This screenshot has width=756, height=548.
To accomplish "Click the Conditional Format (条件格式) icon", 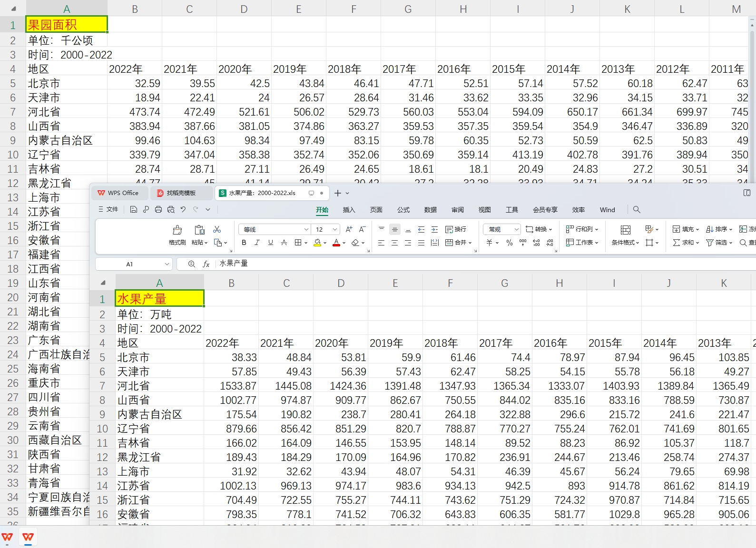I will pos(626,230).
